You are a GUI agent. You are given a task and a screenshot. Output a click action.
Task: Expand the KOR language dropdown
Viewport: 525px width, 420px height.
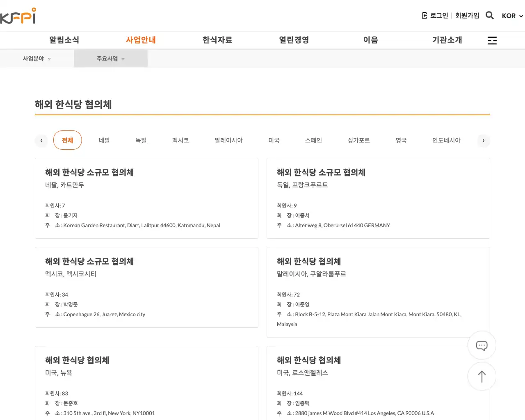pyautogui.click(x=512, y=16)
